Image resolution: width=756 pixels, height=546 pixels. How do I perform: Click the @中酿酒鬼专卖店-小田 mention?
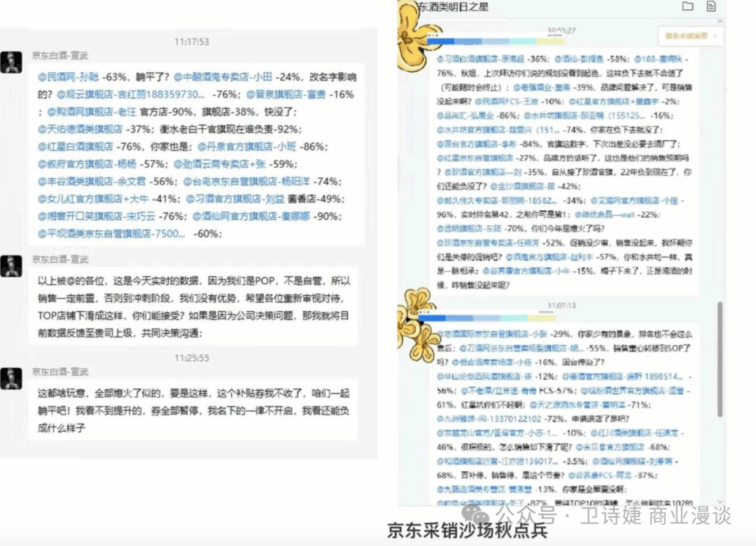(223, 76)
